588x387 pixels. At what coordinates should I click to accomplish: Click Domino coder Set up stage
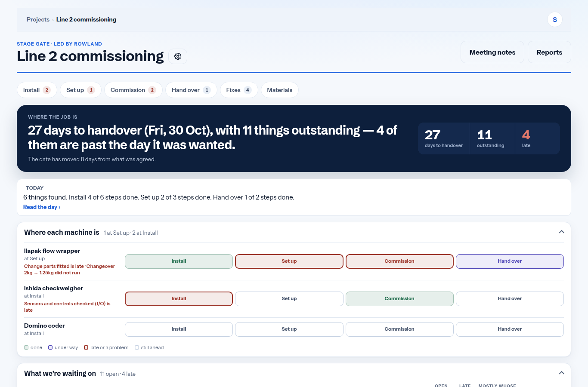click(x=289, y=329)
